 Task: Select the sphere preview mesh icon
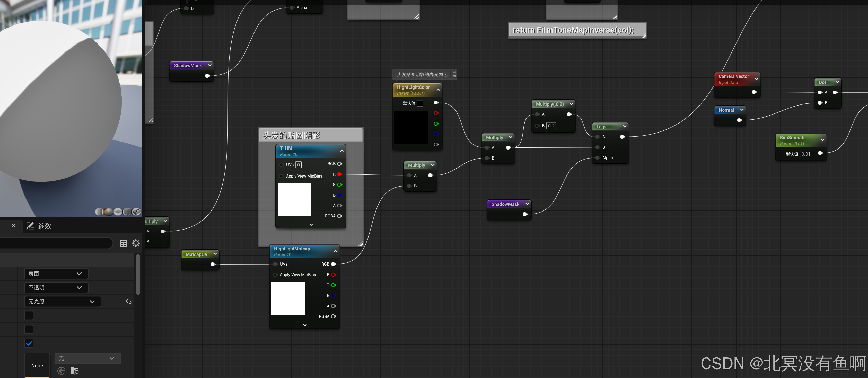pyautogui.click(x=109, y=212)
